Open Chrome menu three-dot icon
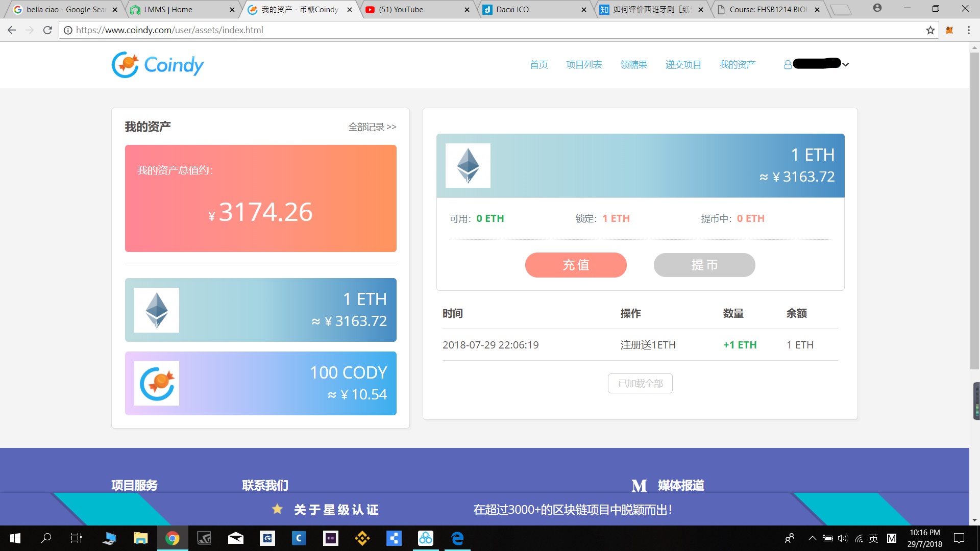 click(968, 30)
